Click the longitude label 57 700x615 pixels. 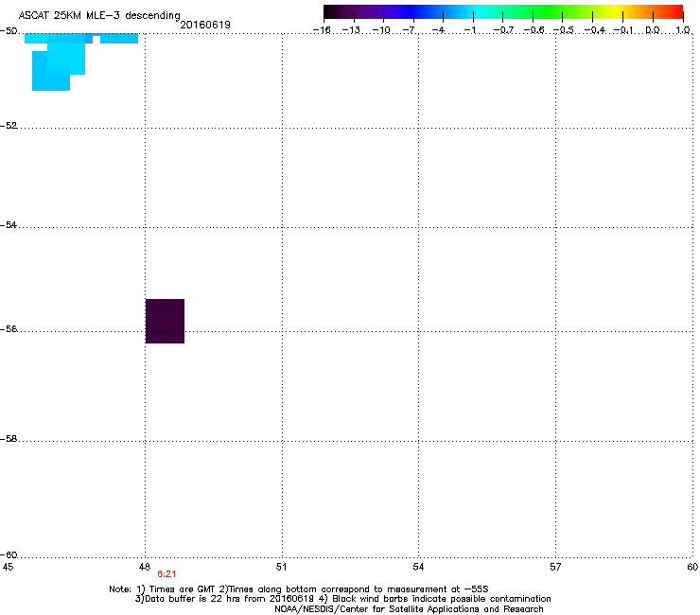pyautogui.click(x=555, y=567)
